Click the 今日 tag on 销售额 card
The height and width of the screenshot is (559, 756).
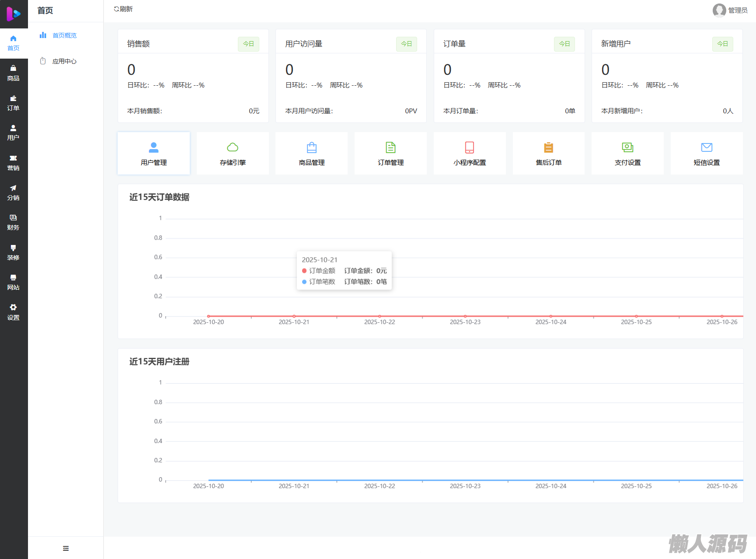[248, 44]
